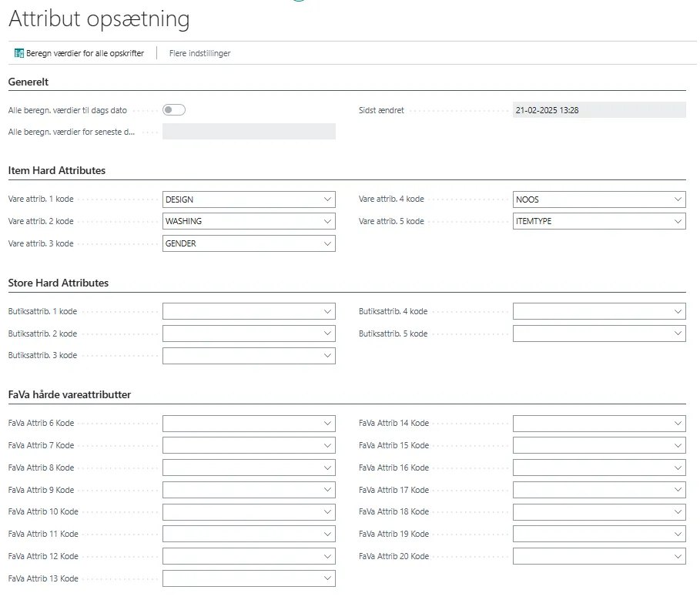
Task: Open the ITEMTYPE dropdown chevron
Action: click(x=678, y=221)
